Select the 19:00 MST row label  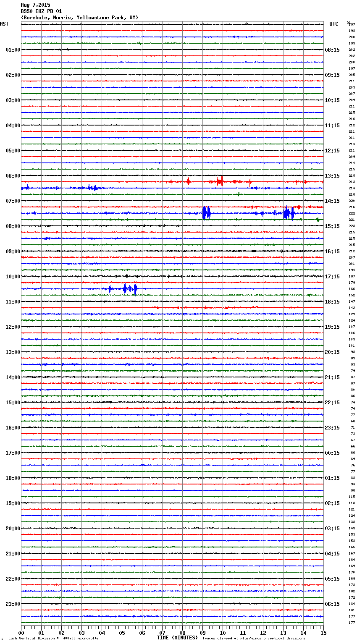pos(13,503)
